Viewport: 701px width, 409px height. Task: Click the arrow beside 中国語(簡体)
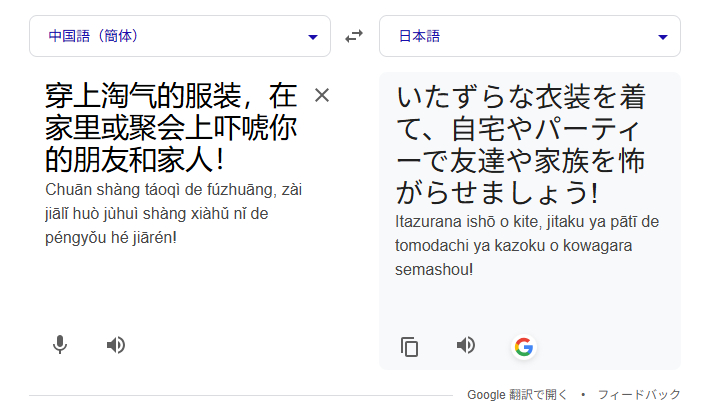(x=313, y=37)
